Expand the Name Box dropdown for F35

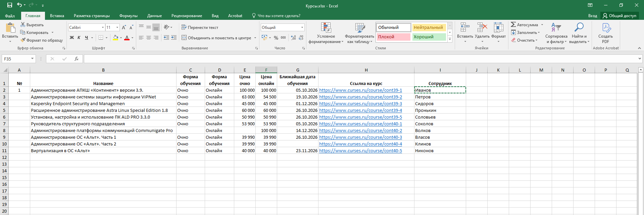tap(32, 59)
